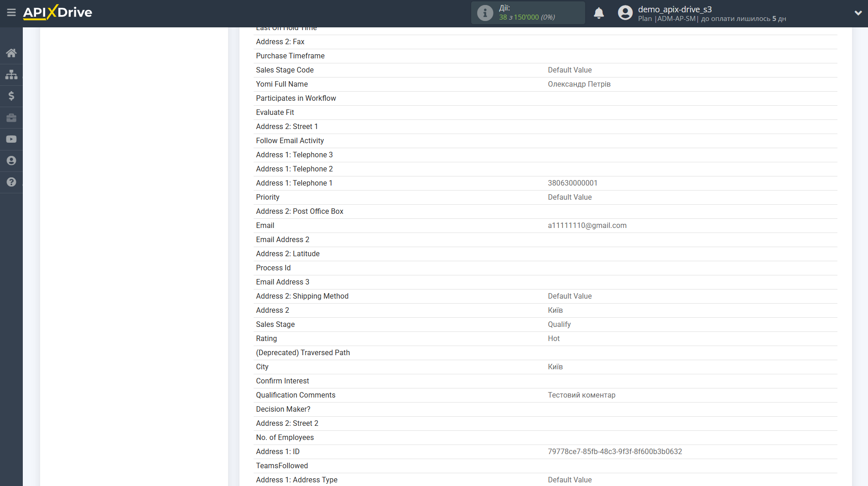Open the hamburger menu icon

click(11, 12)
